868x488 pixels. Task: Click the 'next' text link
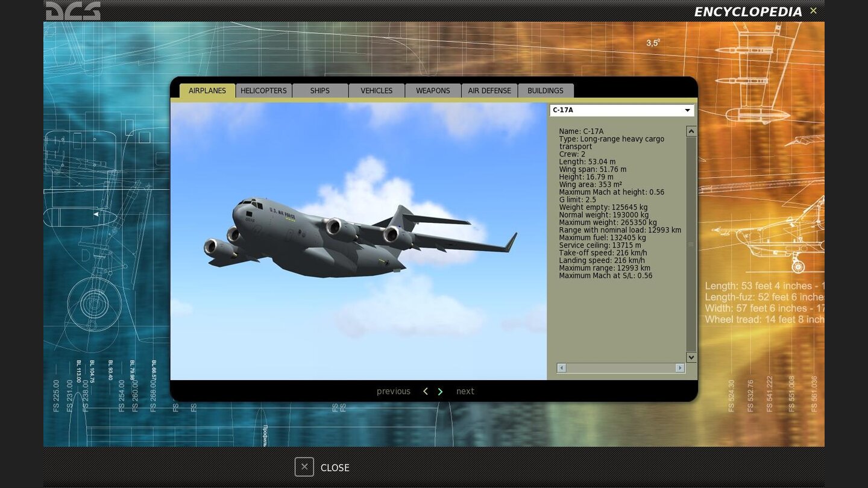point(465,392)
